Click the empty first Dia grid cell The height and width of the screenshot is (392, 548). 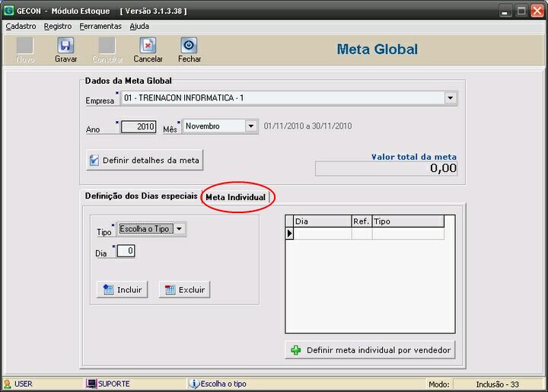point(322,233)
